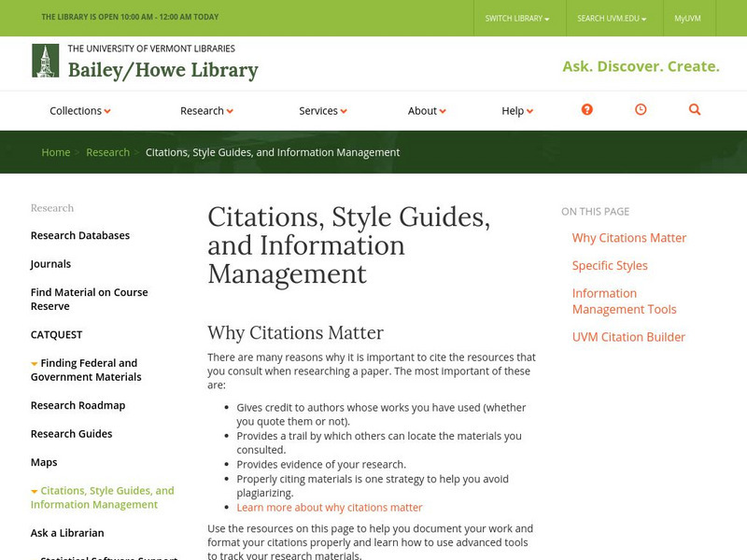Screen dimensions: 747x560
Task: Click the magnifying glass search icon
Action: click(695, 110)
